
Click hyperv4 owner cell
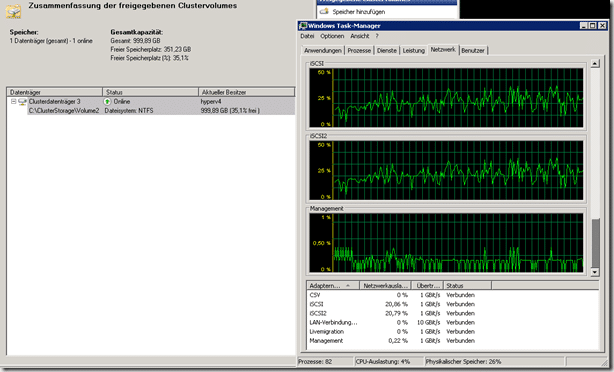tap(211, 101)
